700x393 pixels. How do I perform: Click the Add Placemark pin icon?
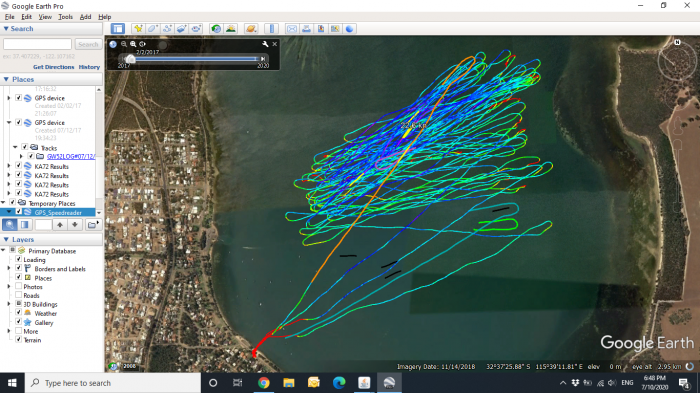click(x=138, y=29)
